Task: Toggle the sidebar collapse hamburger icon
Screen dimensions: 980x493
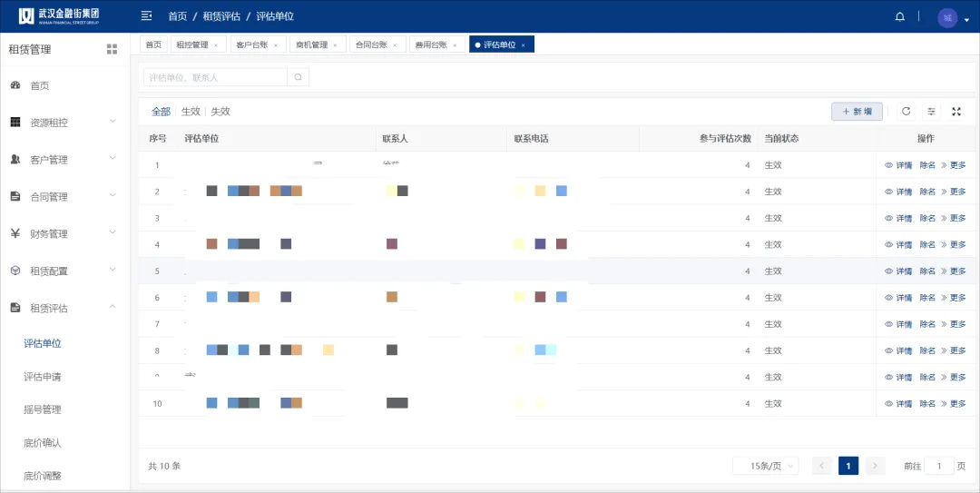Action: pos(147,16)
